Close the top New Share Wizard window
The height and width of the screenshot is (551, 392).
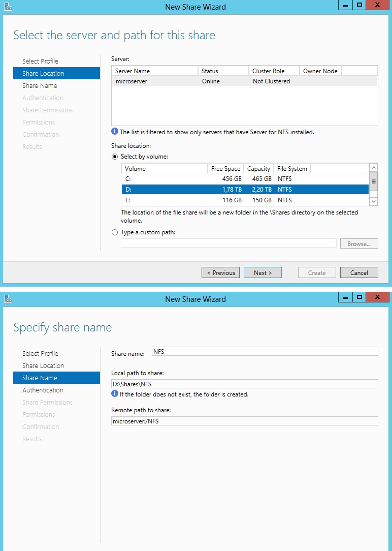377,5
